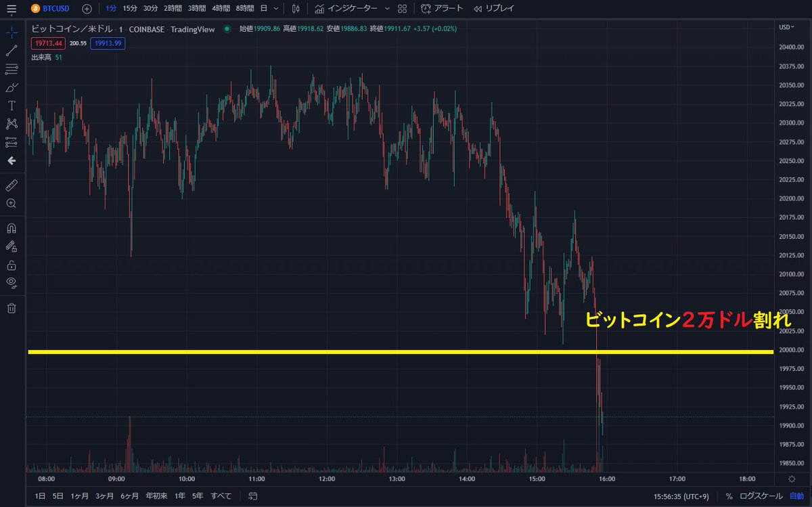The image size is (812, 507).
Task: Toggle hide all drawings eye icon
Action: click(12, 282)
